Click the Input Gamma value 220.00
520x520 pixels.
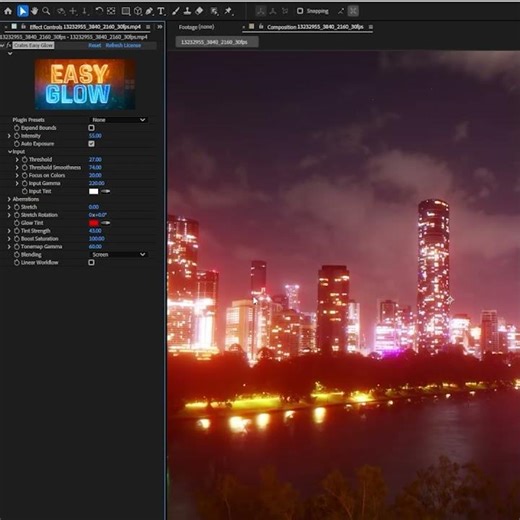(97, 183)
